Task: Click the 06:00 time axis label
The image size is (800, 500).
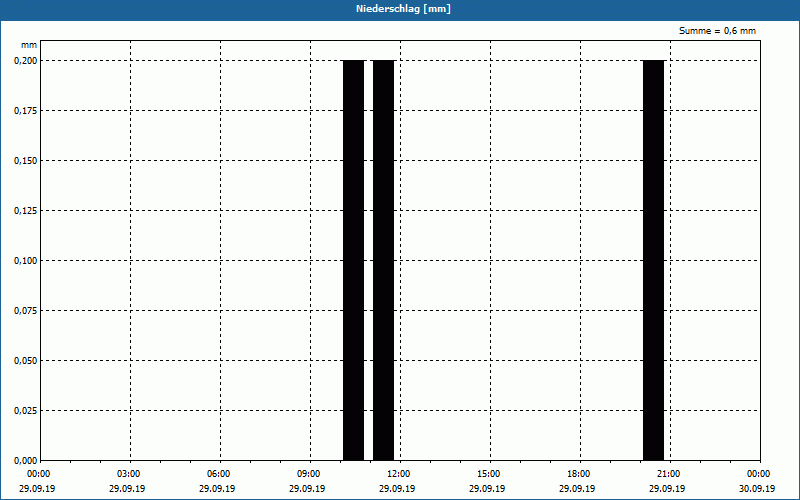Action: click(x=218, y=474)
